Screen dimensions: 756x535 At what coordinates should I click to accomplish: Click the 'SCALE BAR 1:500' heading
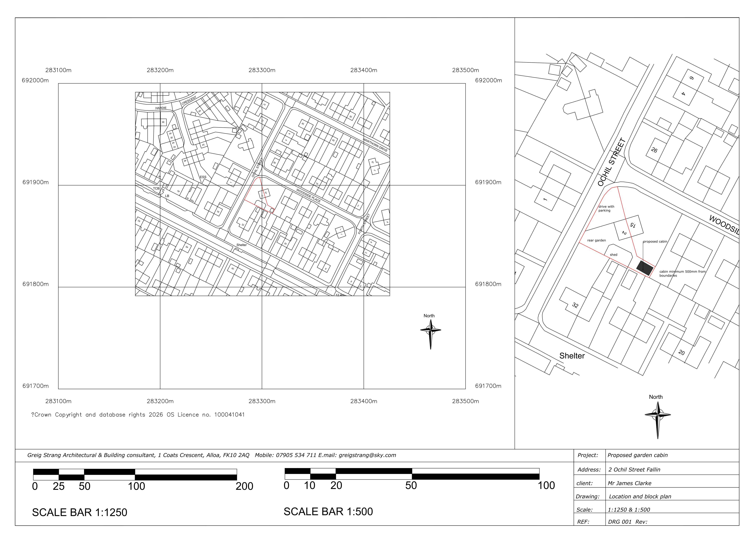328,511
